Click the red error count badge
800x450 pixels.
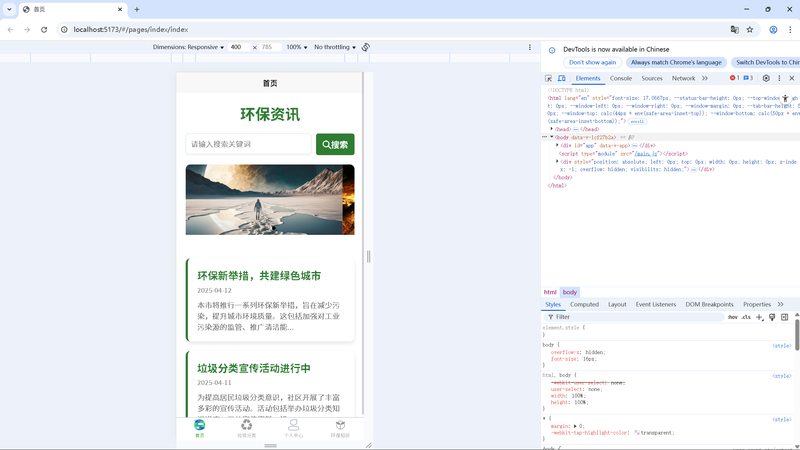coord(734,78)
